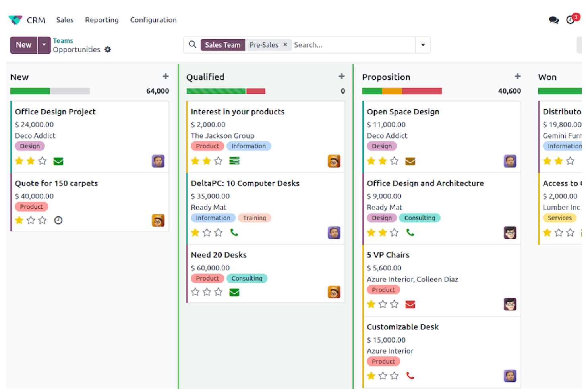Open the Open Space Design card title

point(403,112)
